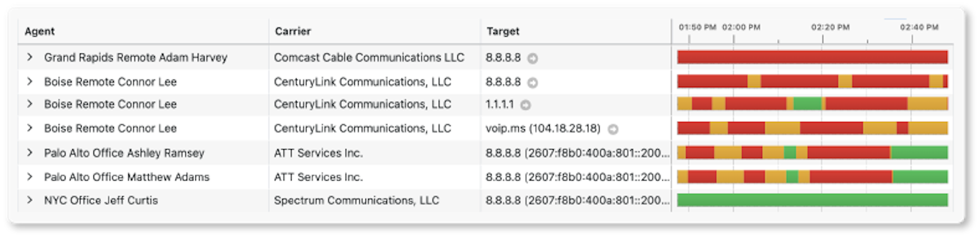Select Comcast Cable Communications LLC carrier text

coord(369,57)
